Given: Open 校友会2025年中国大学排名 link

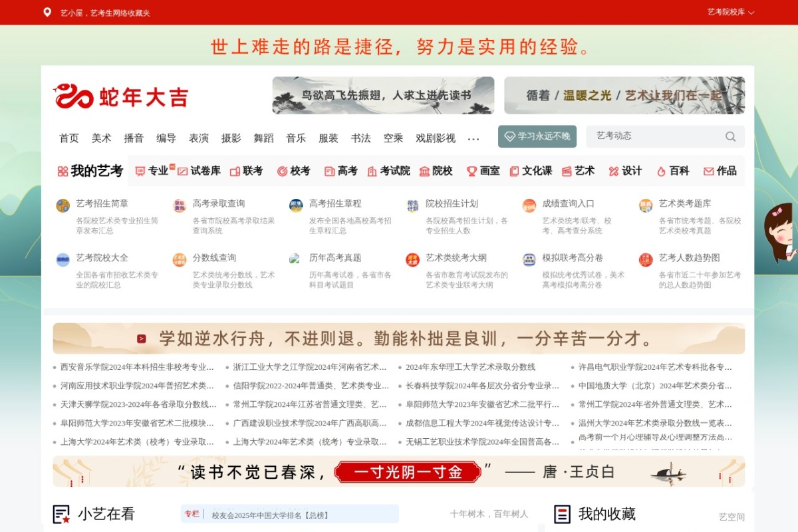Looking at the screenshot, I should tap(270, 515).
